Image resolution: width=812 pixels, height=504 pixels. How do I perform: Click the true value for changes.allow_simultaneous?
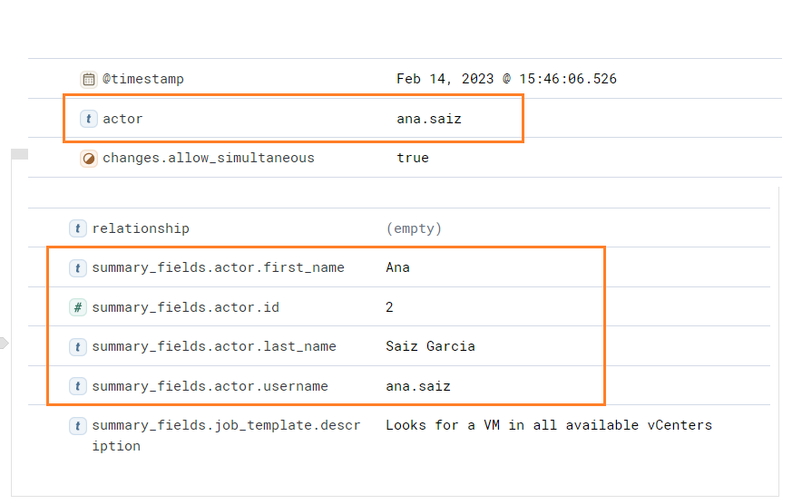[x=413, y=158]
